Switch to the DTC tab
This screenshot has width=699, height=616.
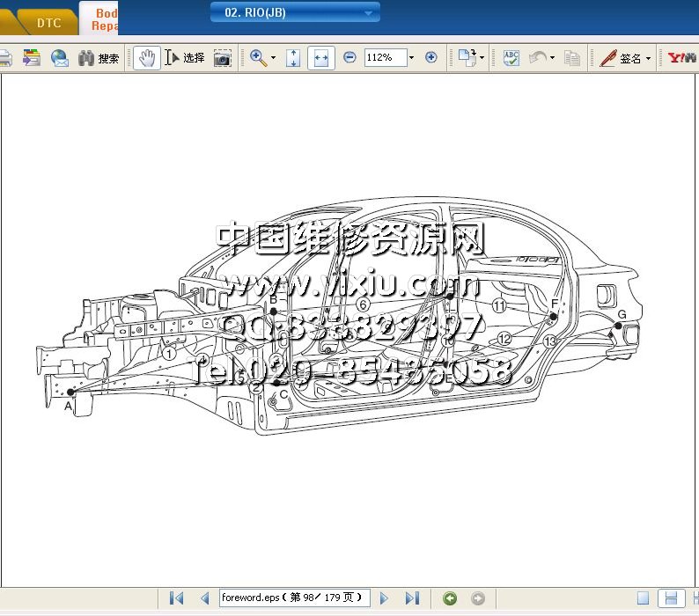coord(48,23)
